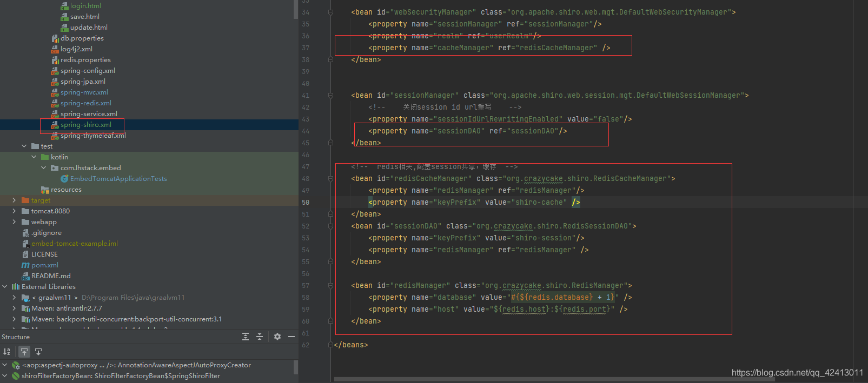Toggle Autoscroll from Source button
This screenshot has height=383, width=868.
(x=38, y=352)
